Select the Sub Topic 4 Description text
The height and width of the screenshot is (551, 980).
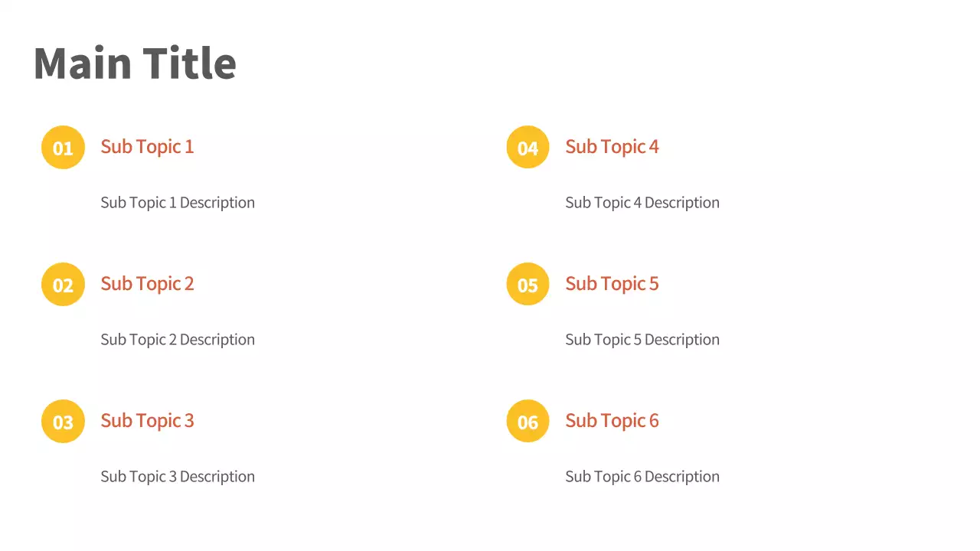click(x=642, y=203)
